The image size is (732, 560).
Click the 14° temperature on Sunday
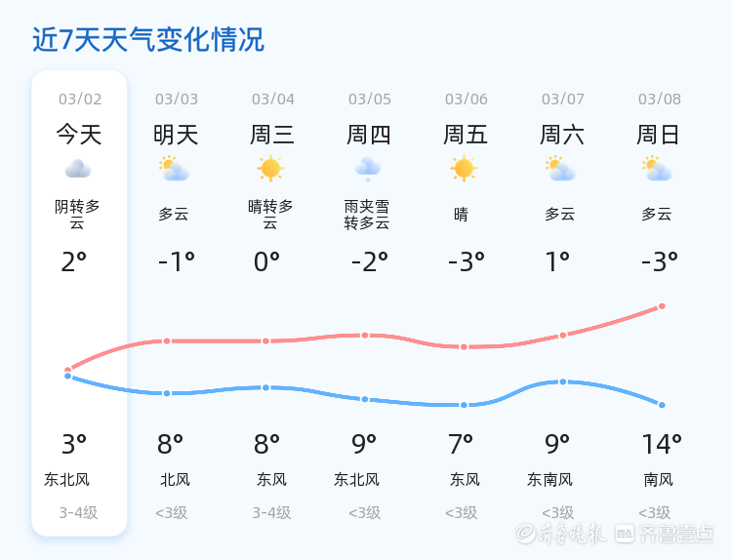[x=662, y=445]
